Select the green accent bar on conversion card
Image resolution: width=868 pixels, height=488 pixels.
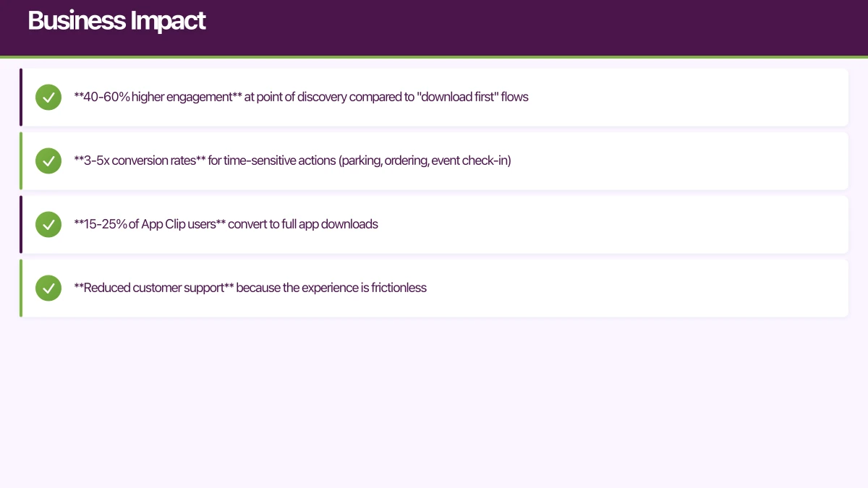point(21,160)
